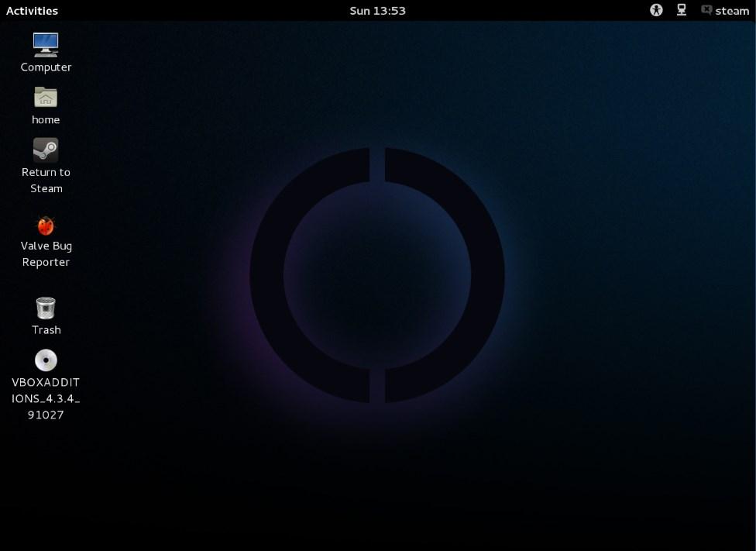756x551 pixels.
Task: Select the VBOXADDITIONS disc icon
Action: click(x=46, y=360)
